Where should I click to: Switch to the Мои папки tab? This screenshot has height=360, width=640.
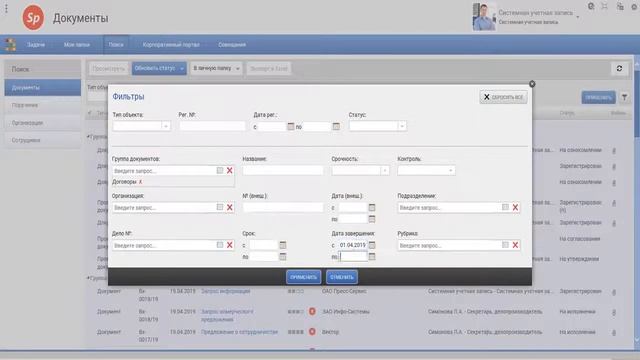point(77,44)
